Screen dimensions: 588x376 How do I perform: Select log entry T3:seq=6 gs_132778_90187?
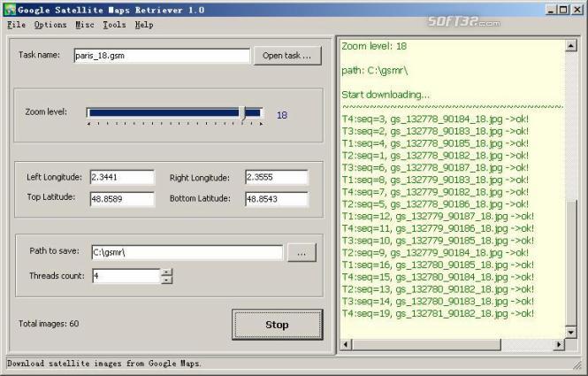tap(435, 168)
